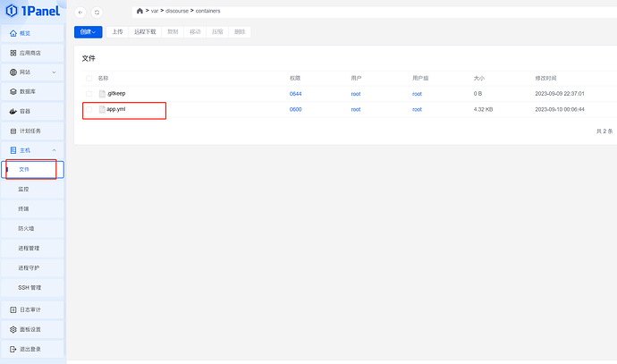Viewport: 617px width, 364px height.
Task: Open 数据库 database section
Action: click(33, 91)
